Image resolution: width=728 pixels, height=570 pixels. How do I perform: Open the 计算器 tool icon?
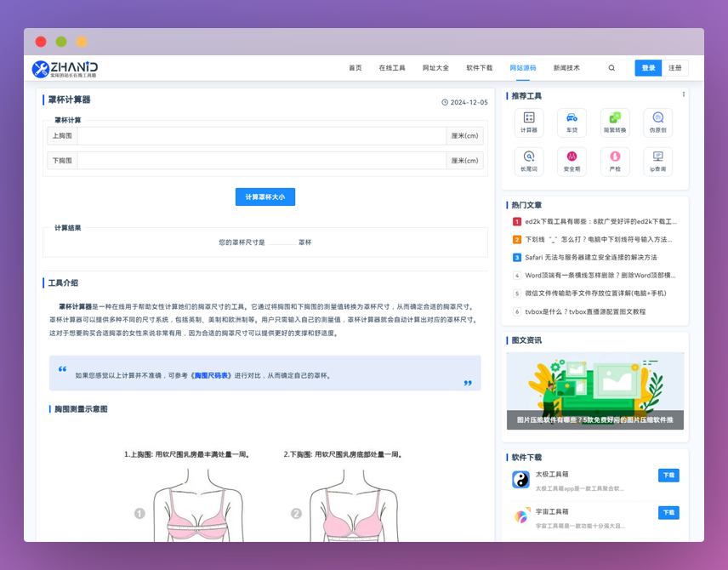[x=529, y=123]
